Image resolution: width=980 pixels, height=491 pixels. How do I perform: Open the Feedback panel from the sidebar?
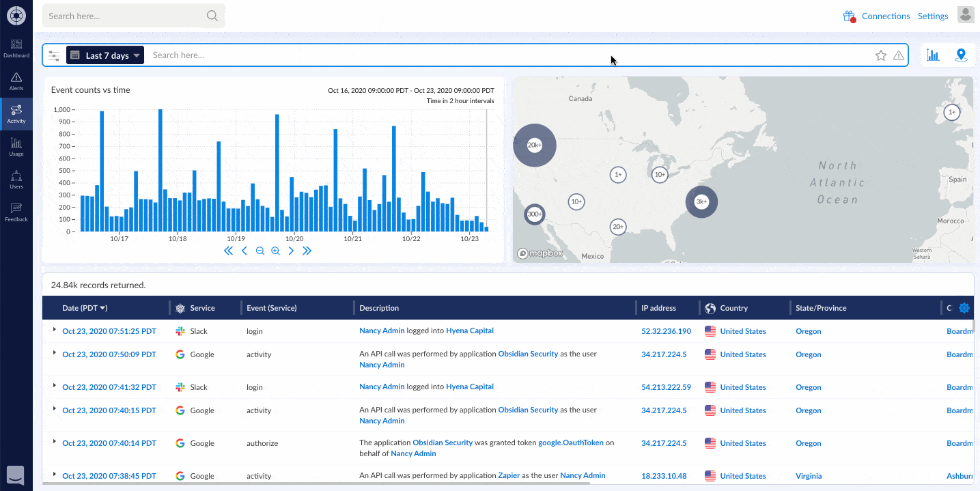pos(16,210)
